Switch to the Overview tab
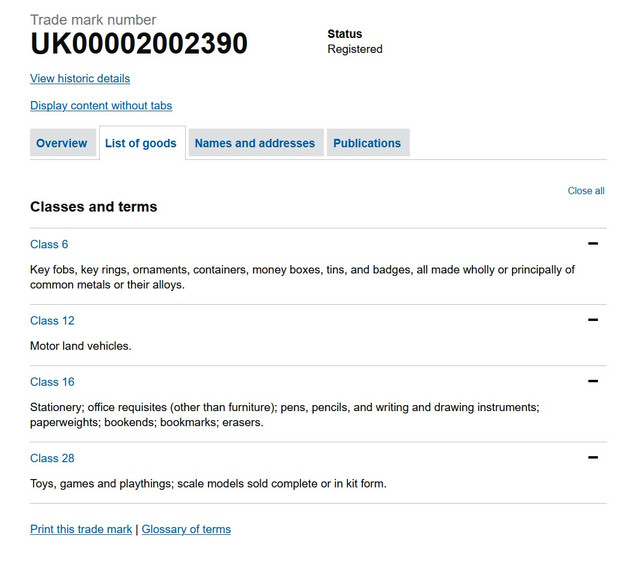640x568 pixels. tap(62, 143)
